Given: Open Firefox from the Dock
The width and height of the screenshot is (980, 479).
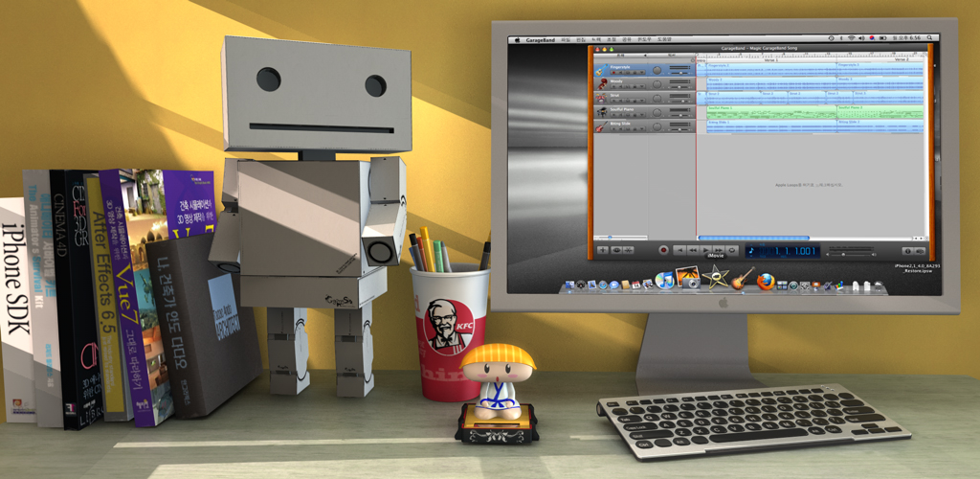Looking at the screenshot, I should tap(766, 282).
